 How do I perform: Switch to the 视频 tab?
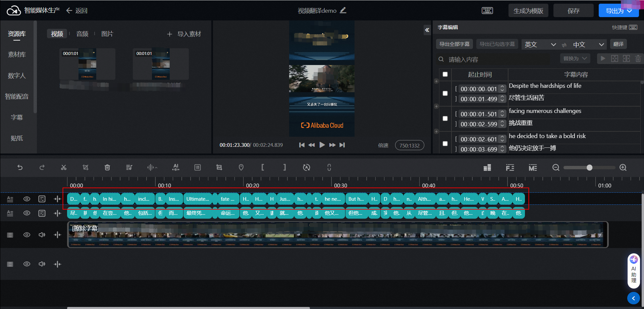pyautogui.click(x=57, y=34)
